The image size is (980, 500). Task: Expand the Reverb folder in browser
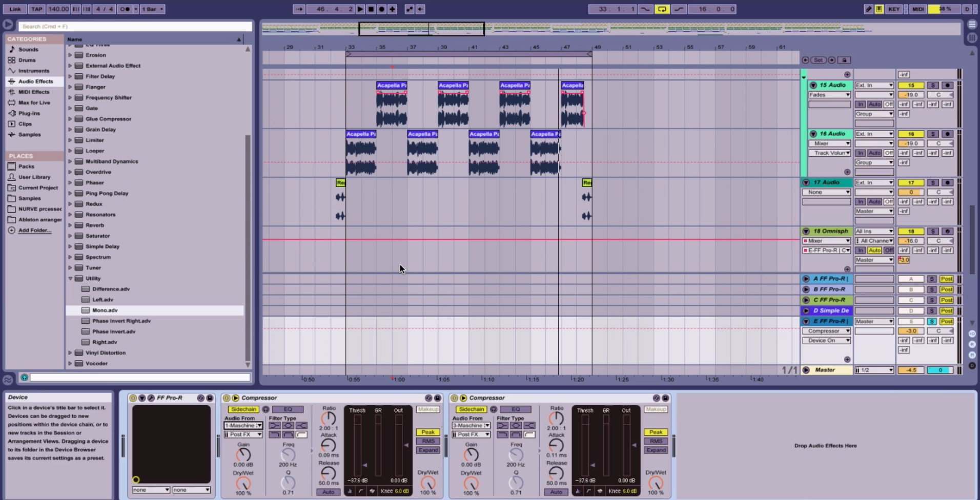coord(70,225)
